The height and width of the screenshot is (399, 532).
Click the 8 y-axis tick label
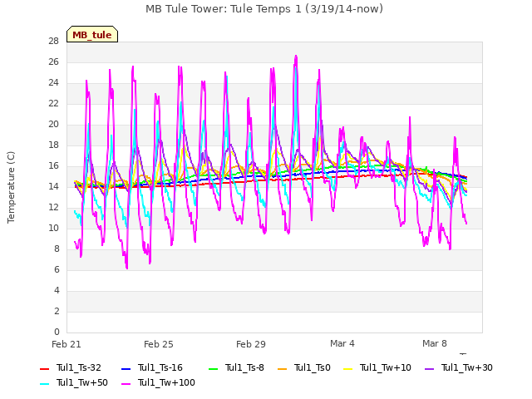click(57, 249)
